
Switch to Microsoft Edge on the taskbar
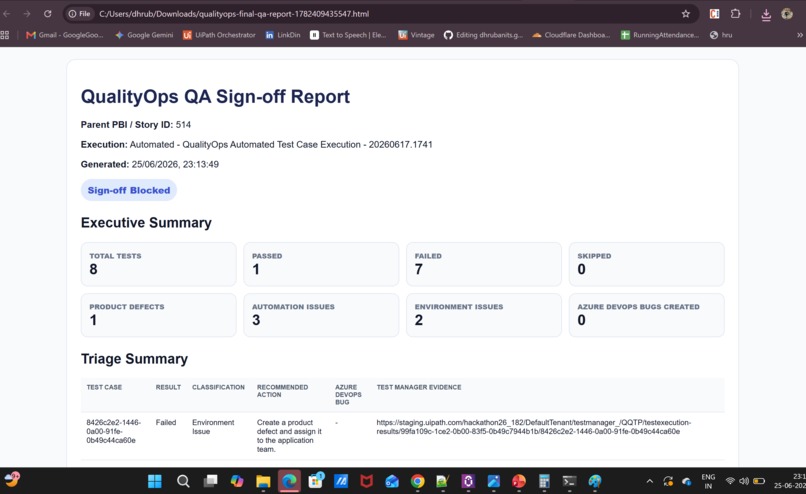pyautogui.click(x=289, y=481)
